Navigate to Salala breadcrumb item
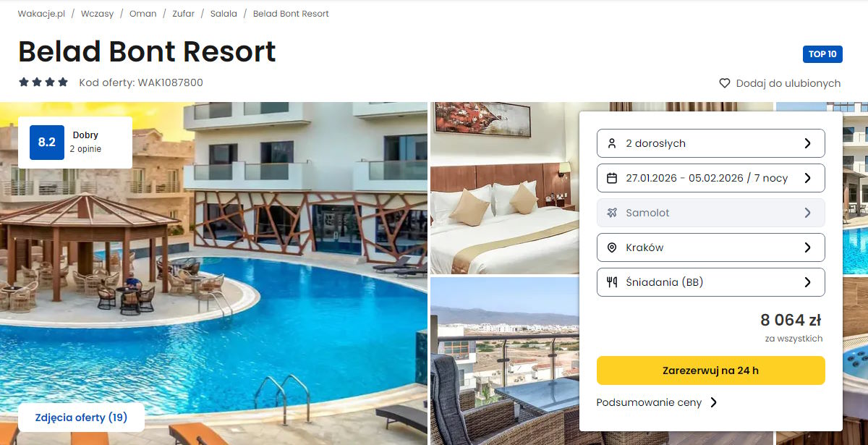 click(x=224, y=14)
